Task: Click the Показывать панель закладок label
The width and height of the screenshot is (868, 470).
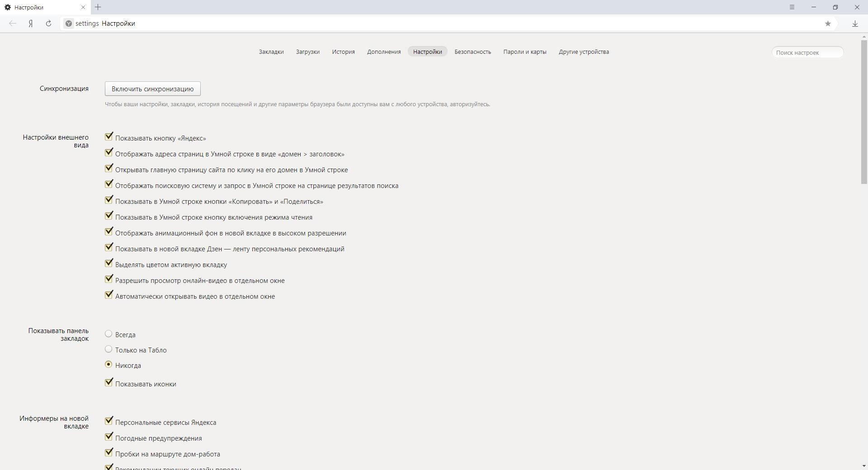Action: [58, 334]
